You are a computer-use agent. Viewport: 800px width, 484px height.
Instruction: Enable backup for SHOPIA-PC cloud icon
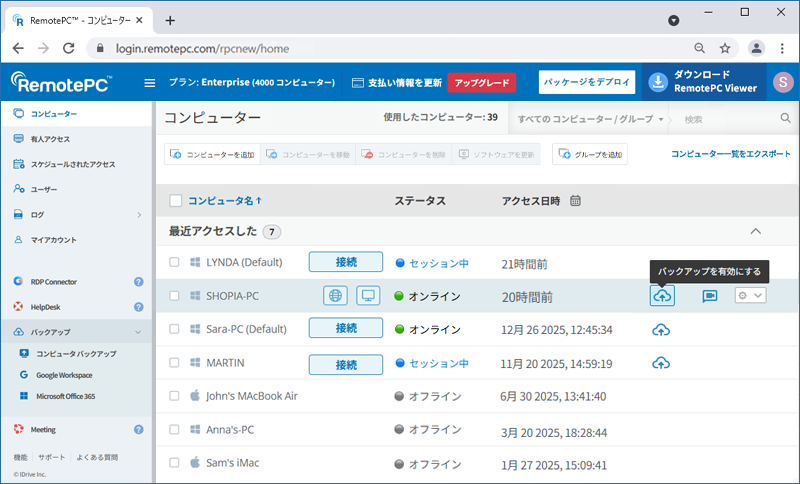[x=662, y=296]
